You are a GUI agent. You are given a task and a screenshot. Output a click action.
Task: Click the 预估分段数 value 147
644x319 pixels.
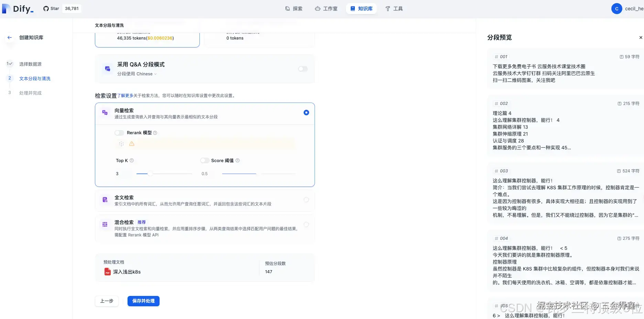tap(269, 272)
